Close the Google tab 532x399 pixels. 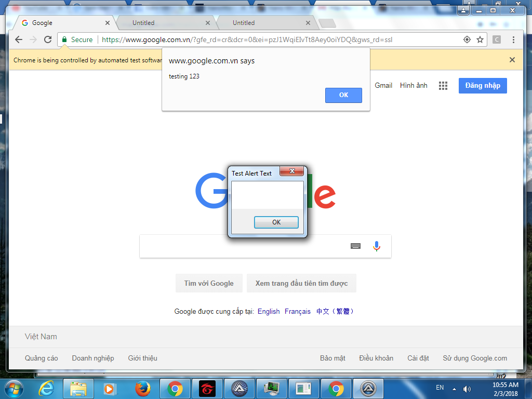tap(107, 23)
